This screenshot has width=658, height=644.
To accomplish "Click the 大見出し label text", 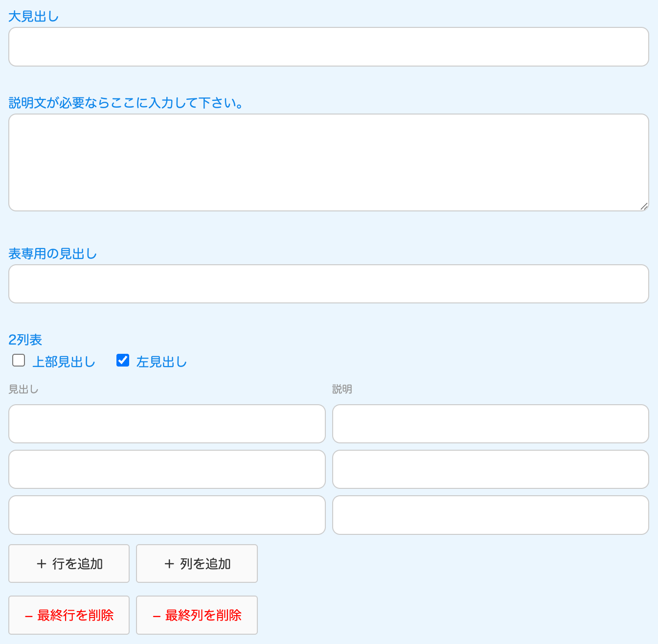I will pos(34,17).
